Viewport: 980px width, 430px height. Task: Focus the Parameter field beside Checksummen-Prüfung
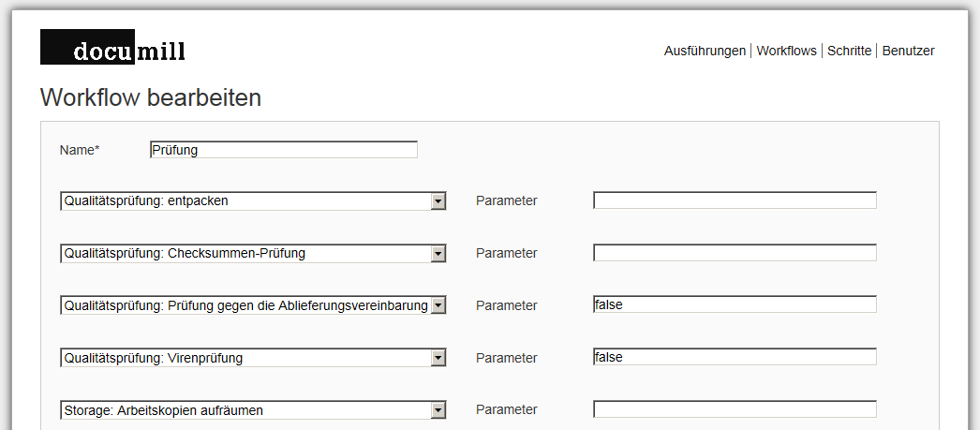click(735, 253)
